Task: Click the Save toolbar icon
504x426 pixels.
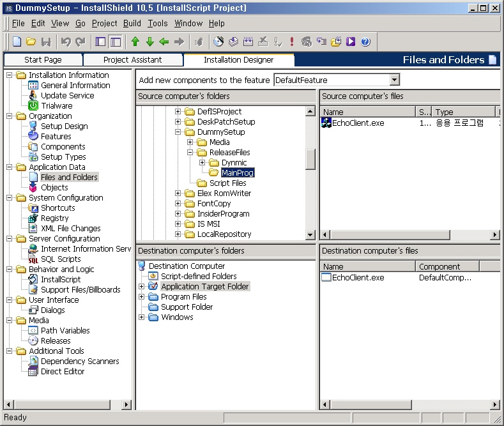Action: point(46,42)
